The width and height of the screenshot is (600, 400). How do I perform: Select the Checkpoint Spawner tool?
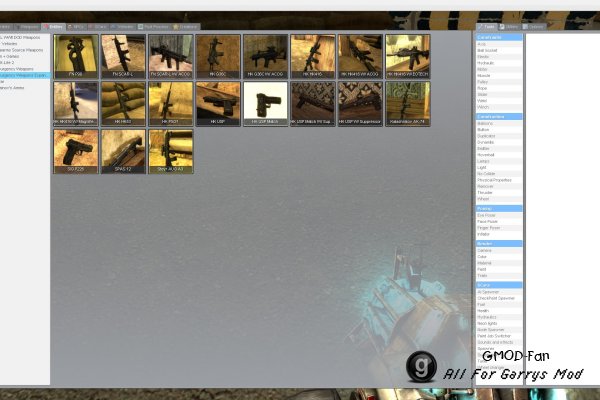click(x=499, y=298)
